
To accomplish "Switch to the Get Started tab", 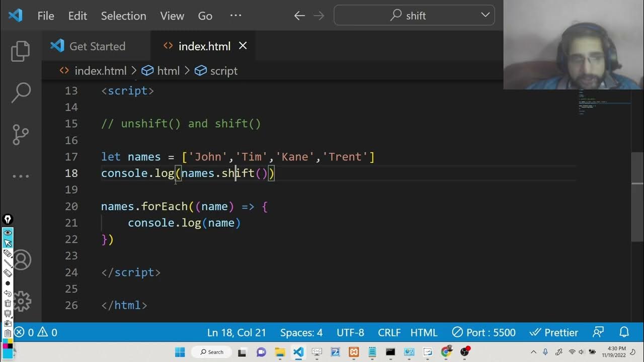I will click(x=88, y=46).
